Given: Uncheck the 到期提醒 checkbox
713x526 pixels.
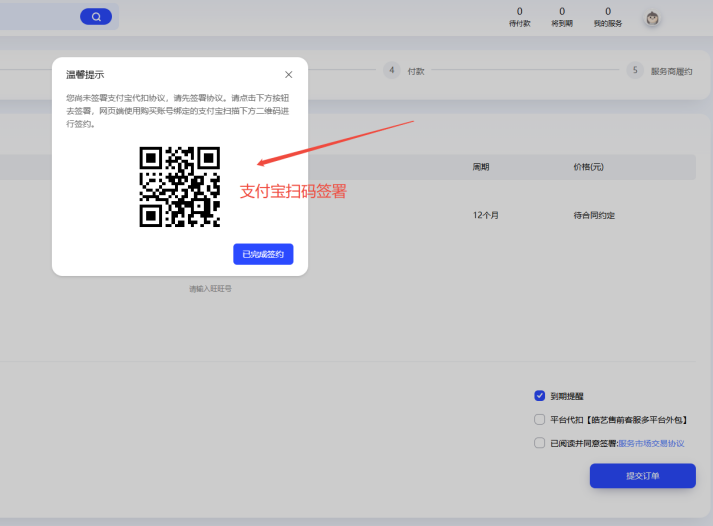Looking at the screenshot, I should point(539,396).
